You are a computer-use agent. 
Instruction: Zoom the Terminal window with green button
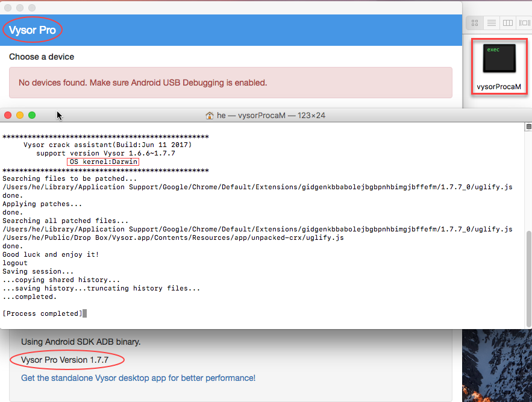[x=32, y=115]
